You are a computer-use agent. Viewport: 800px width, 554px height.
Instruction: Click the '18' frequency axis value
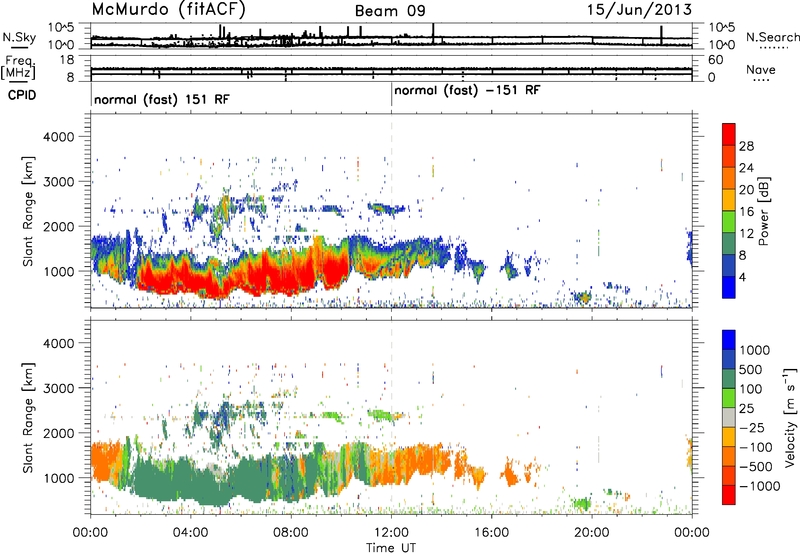[x=66, y=60]
